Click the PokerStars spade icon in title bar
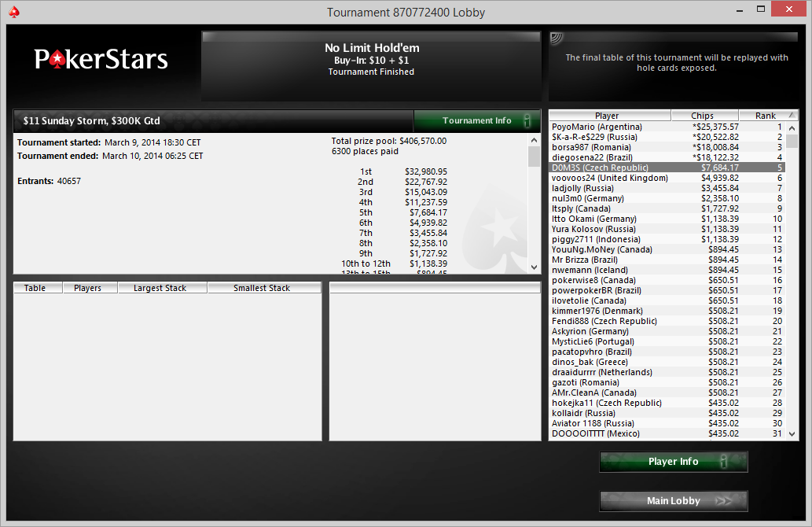 click(14, 12)
